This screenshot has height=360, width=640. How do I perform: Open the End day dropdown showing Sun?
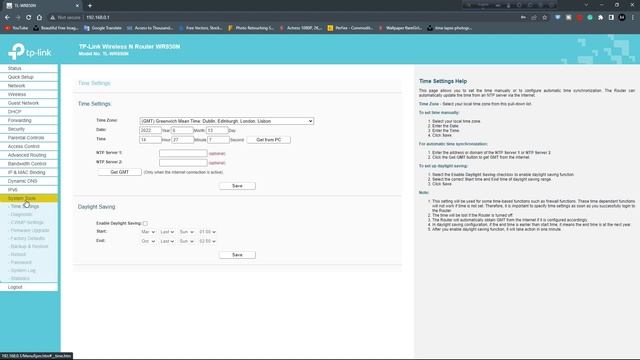click(187, 241)
